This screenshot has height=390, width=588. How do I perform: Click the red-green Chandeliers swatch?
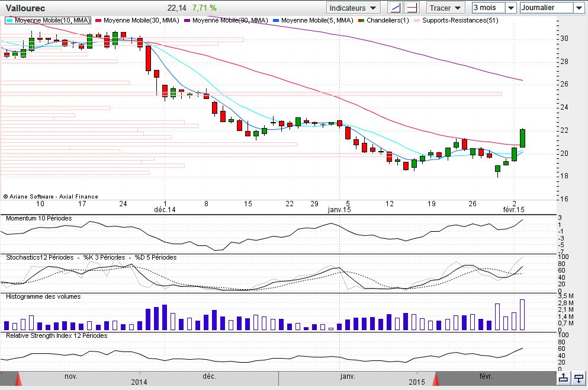tap(361, 21)
